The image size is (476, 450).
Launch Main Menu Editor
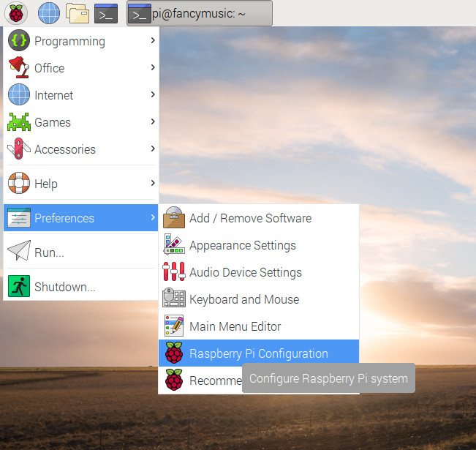tap(259, 326)
